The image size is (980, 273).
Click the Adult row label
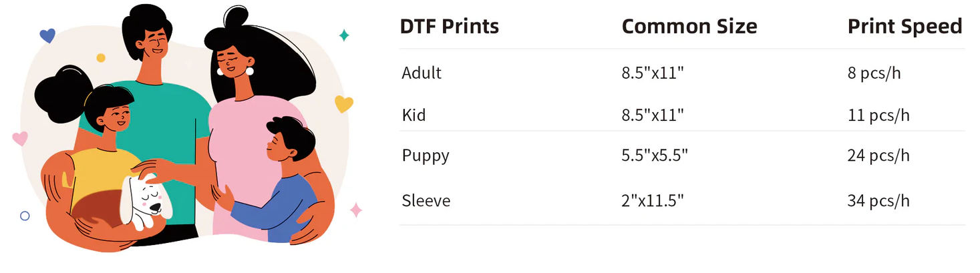422,73
